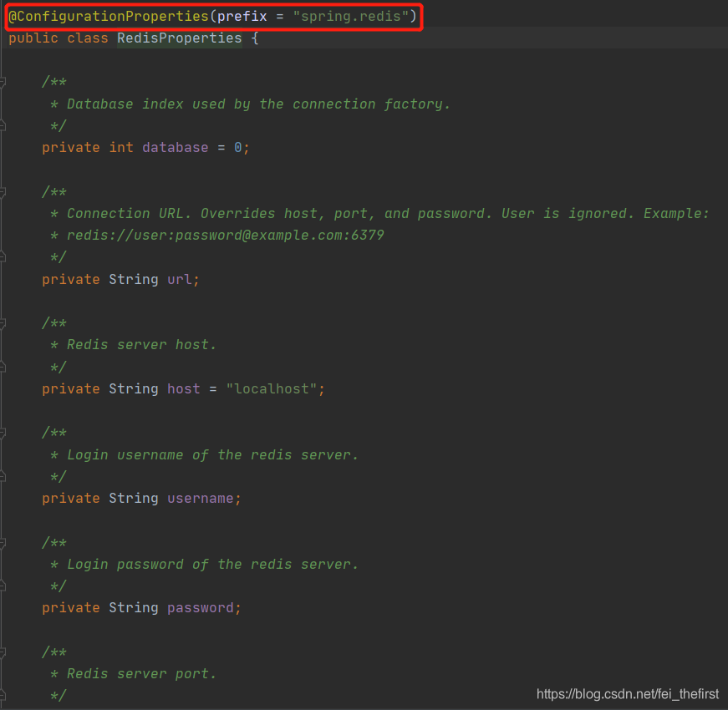Click comment 'Database index used by the connection factory.'
Screen dimensions: 728x710
258,104
